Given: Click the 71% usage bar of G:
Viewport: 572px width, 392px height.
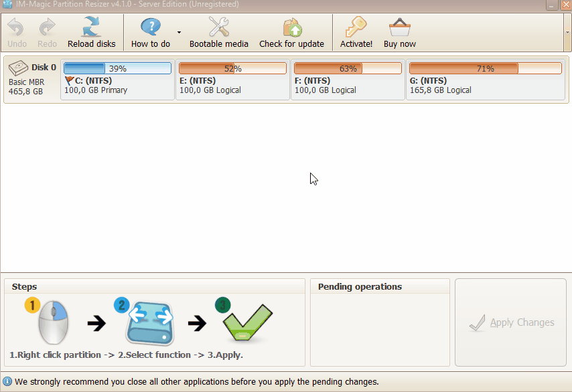Looking at the screenshot, I should point(485,68).
